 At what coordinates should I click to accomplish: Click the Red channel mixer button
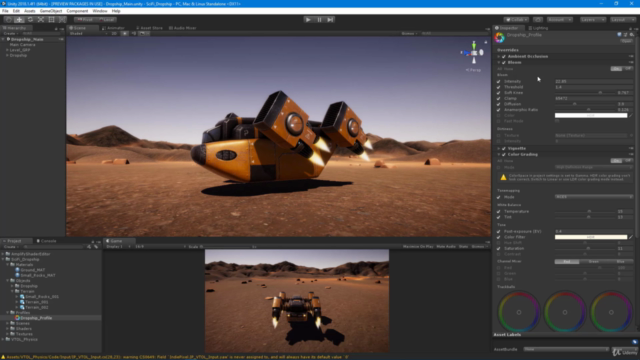click(x=567, y=262)
